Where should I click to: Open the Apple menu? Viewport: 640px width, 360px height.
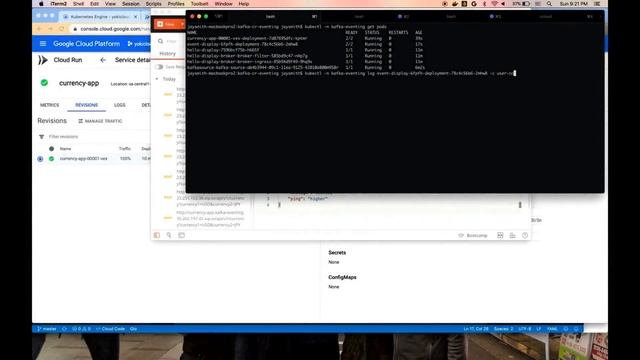click(41, 4)
